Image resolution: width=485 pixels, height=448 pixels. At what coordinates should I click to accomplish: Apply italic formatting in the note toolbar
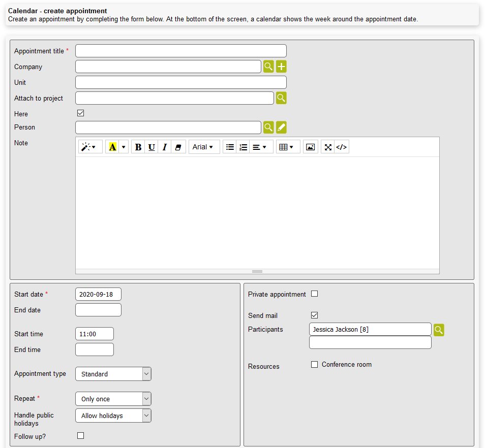pos(164,147)
